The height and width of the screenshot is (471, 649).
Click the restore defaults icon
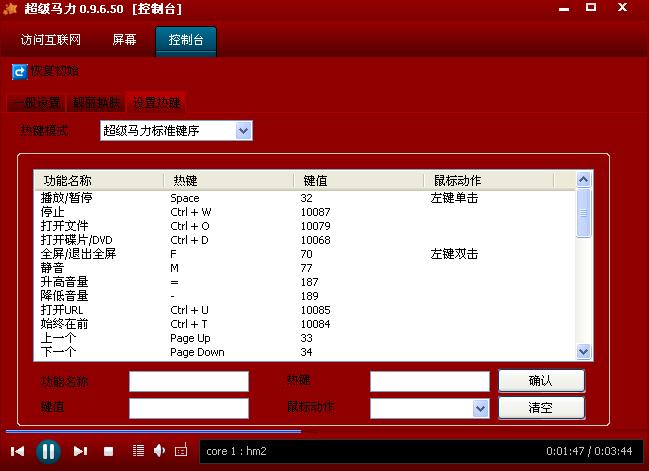point(19,72)
